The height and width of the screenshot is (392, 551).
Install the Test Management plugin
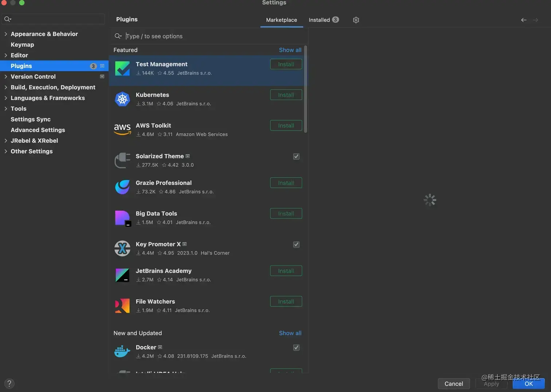[x=286, y=64]
